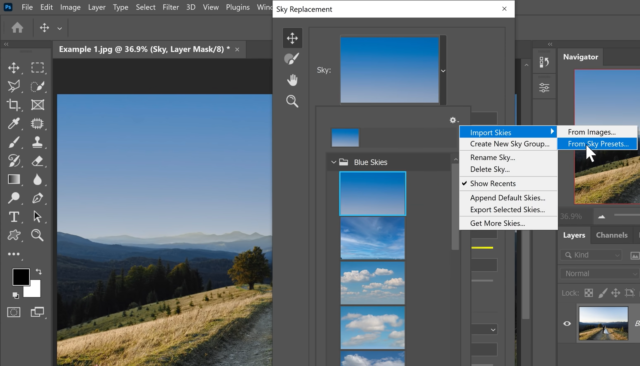Screen dimensions: 640x366
Task: Select the wispy clouds sky thumbnail
Action: coord(373,238)
